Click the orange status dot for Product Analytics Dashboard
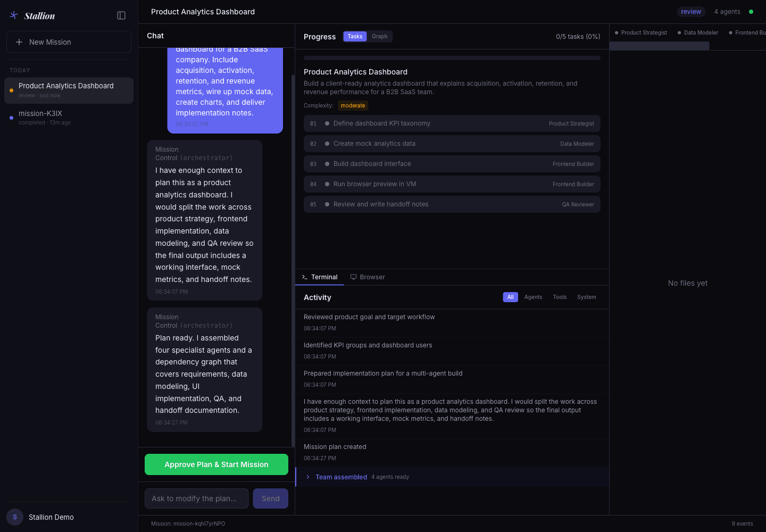 tap(12, 90)
